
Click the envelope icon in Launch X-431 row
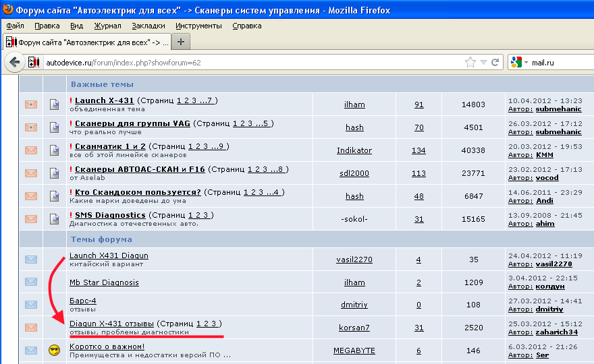pos(31,104)
